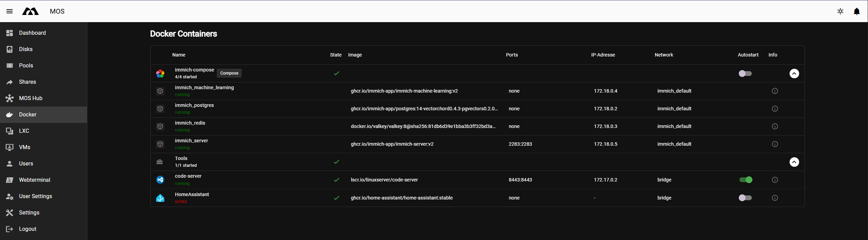Show info for code-server

point(775,180)
